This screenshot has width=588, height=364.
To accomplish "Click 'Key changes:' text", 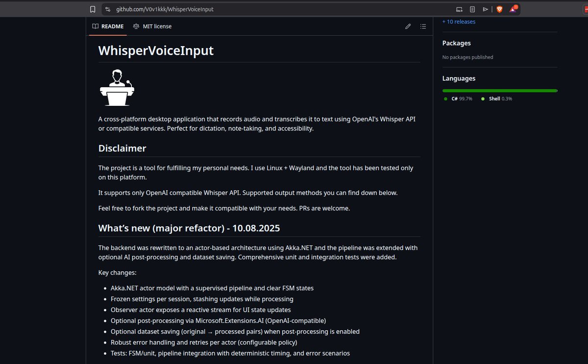I will (x=117, y=272).
